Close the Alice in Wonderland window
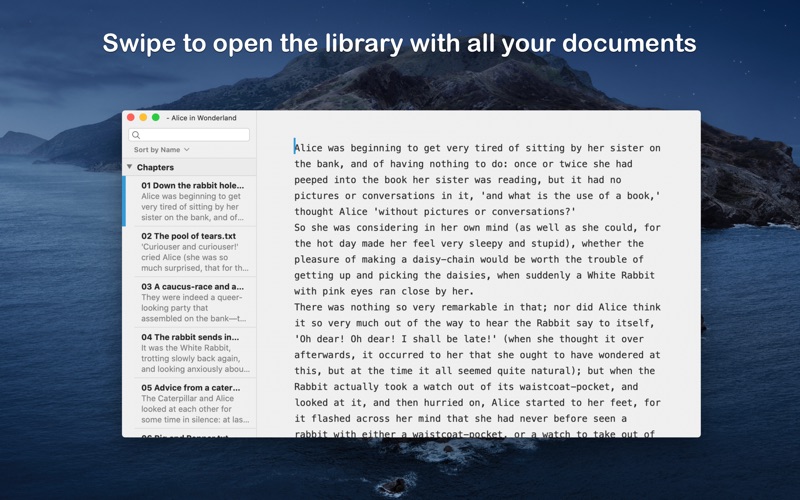This screenshot has width=800, height=500. [131, 117]
